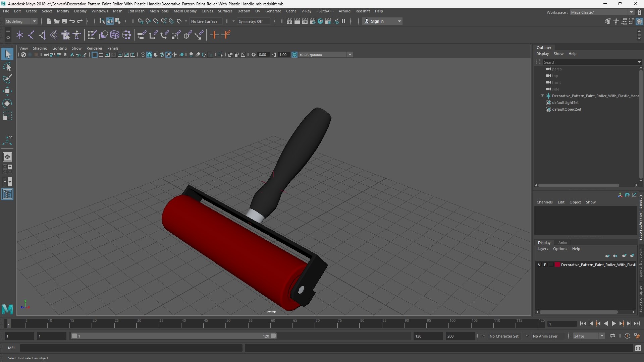Open the Mesh Tools menu
The image size is (644, 362).
click(x=159, y=11)
